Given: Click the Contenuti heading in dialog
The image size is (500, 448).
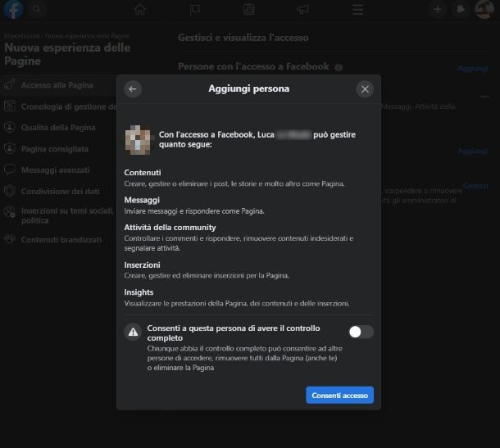Looking at the screenshot, I should [143, 172].
